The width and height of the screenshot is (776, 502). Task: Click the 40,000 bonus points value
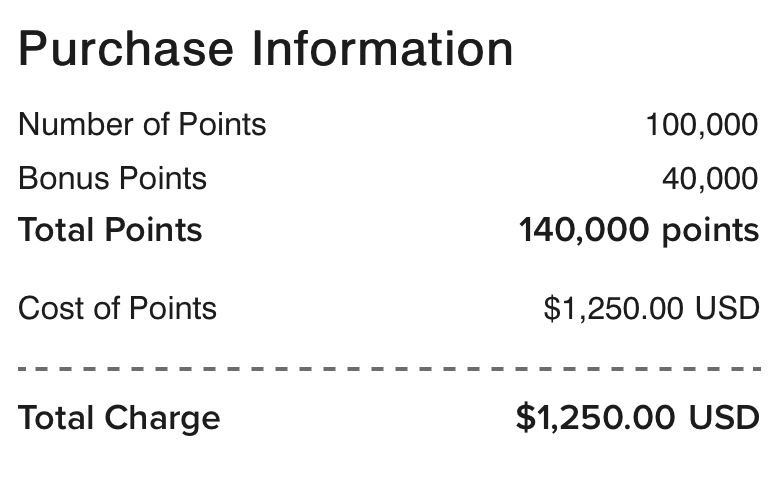pos(710,179)
